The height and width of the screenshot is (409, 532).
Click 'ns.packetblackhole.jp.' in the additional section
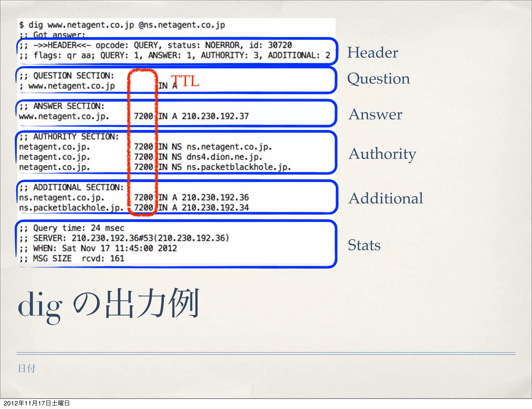point(71,208)
